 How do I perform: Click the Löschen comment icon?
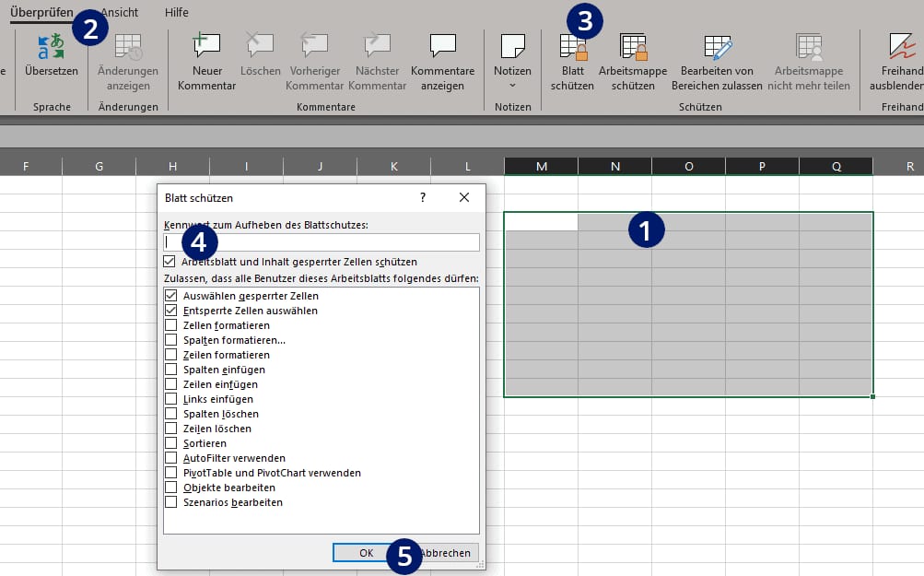pyautogui.click(x=260, y=46)
